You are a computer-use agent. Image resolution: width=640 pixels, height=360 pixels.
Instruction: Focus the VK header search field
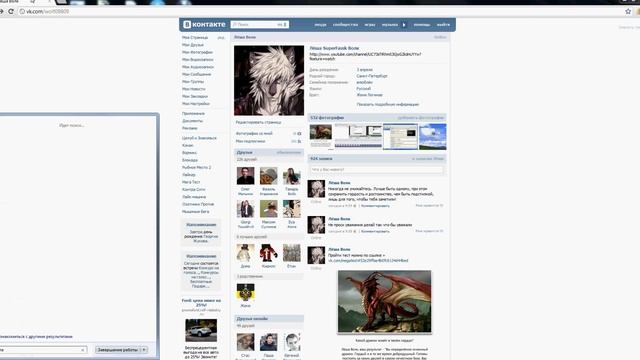click(x=259, y=24)
